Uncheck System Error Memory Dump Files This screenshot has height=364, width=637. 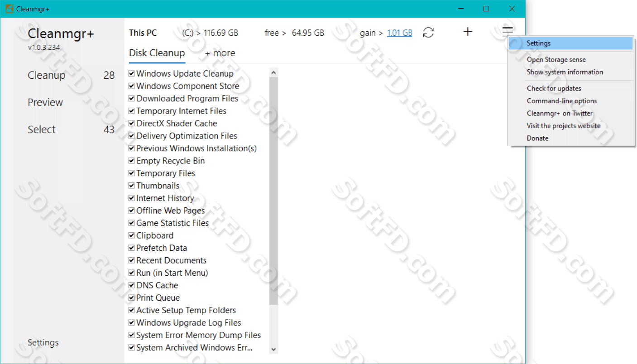(132, 335)
